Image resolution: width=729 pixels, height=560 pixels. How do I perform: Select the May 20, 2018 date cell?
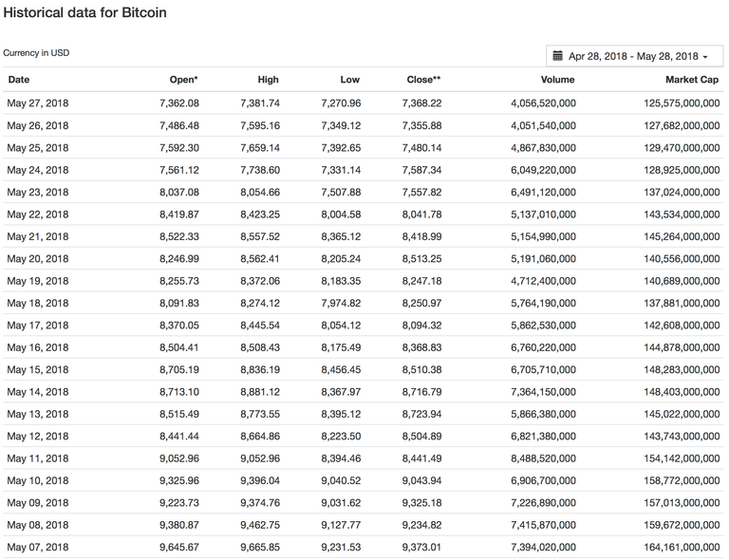click(38, 259)
